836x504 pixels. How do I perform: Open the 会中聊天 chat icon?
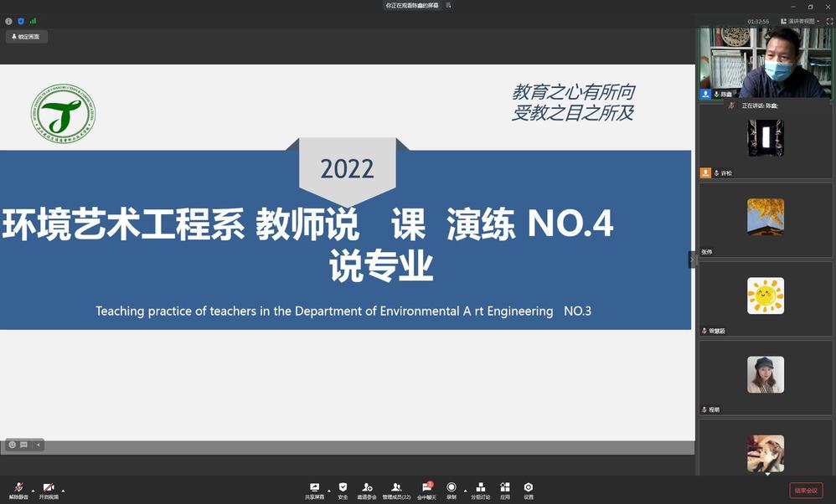(426, 490)
